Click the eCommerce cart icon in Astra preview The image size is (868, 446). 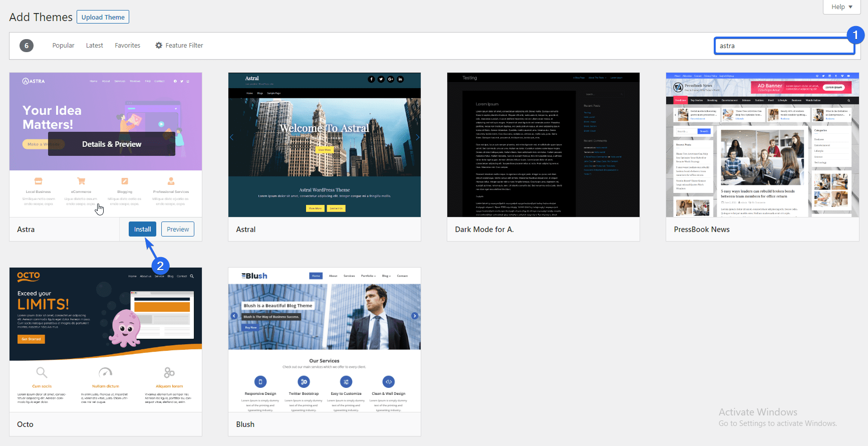81,181
